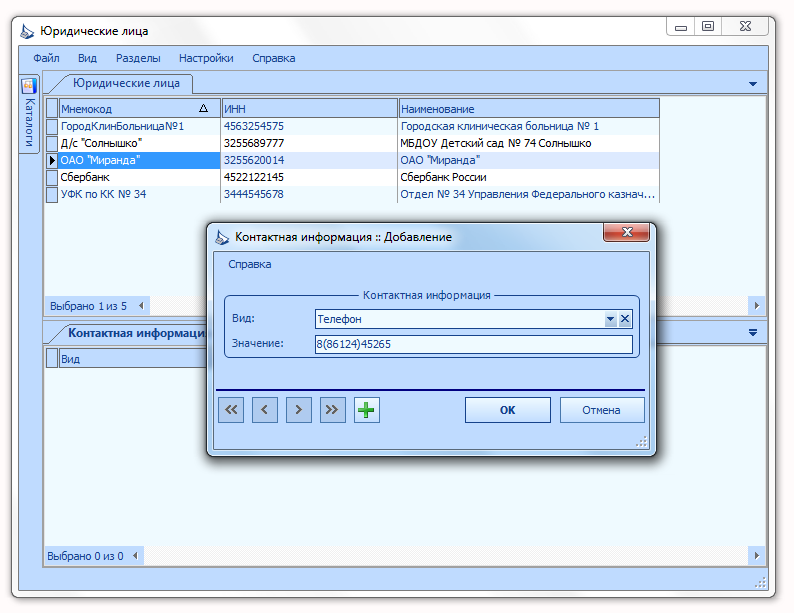Clear the Вид field with X icon
The image size is (794, 613).
point(625,319)
